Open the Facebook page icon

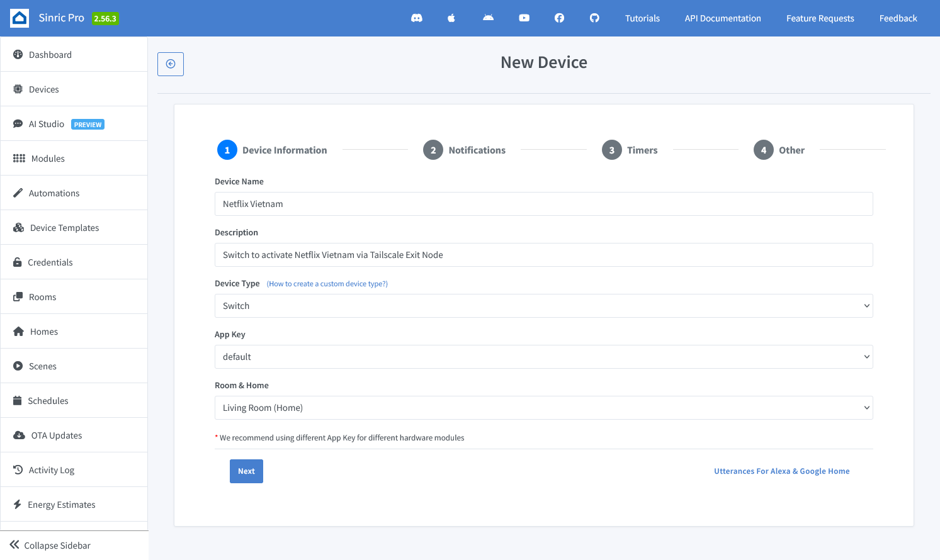[559, 18]
